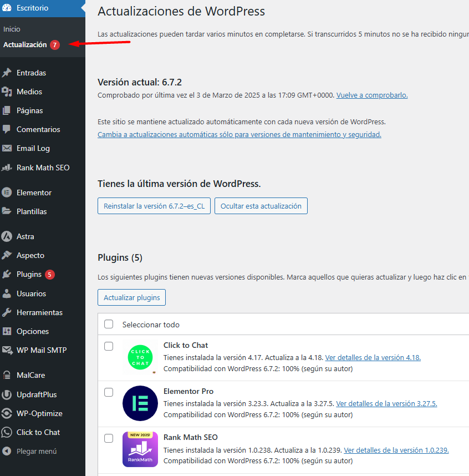Open the Herramientas menu label
Screen dimensions: 469x476
39,312
